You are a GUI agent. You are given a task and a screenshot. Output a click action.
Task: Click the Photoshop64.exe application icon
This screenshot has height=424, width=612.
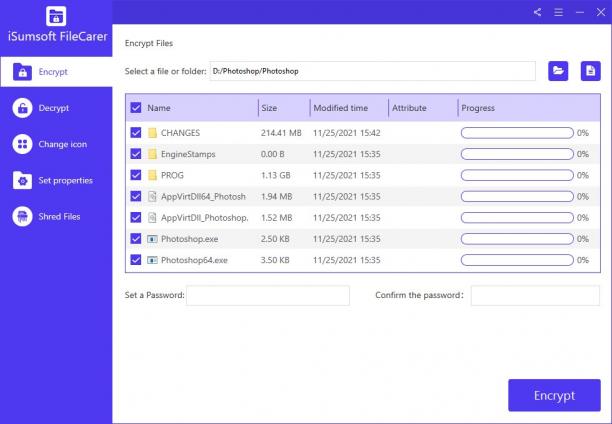(x=152, y=260)
